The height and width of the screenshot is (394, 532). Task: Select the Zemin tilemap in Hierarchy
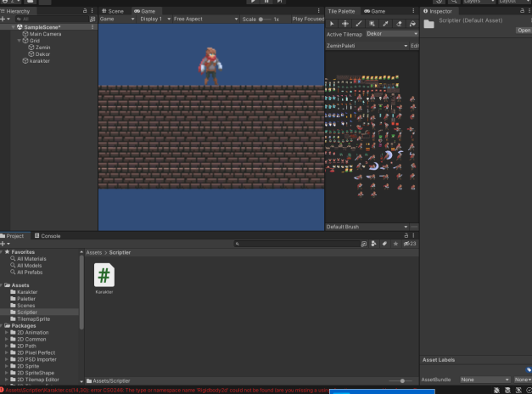[42, 48]
